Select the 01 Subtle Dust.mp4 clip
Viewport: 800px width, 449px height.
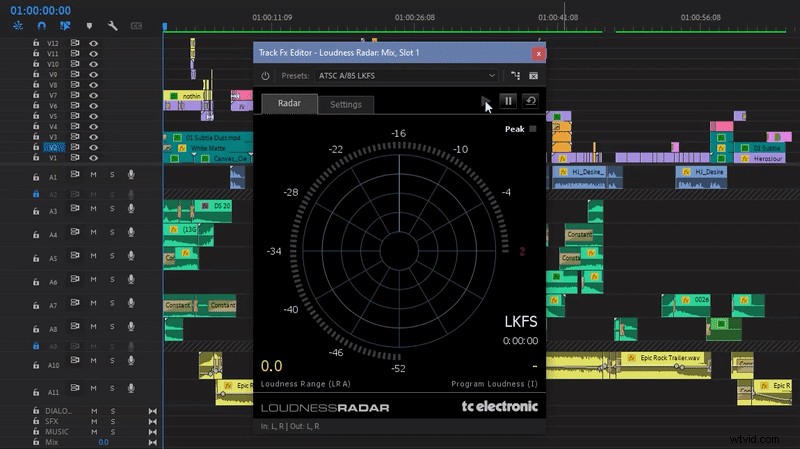coord(208,138)
